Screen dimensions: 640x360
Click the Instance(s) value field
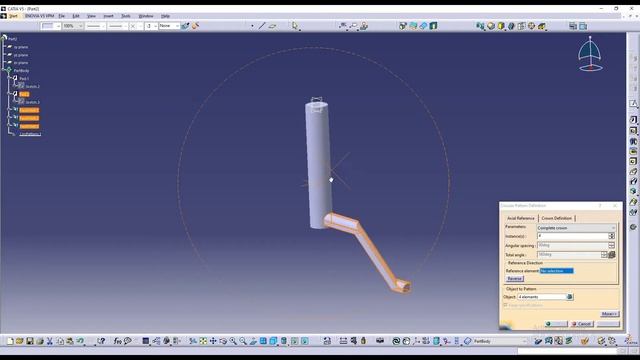click(x=572, y=236)
